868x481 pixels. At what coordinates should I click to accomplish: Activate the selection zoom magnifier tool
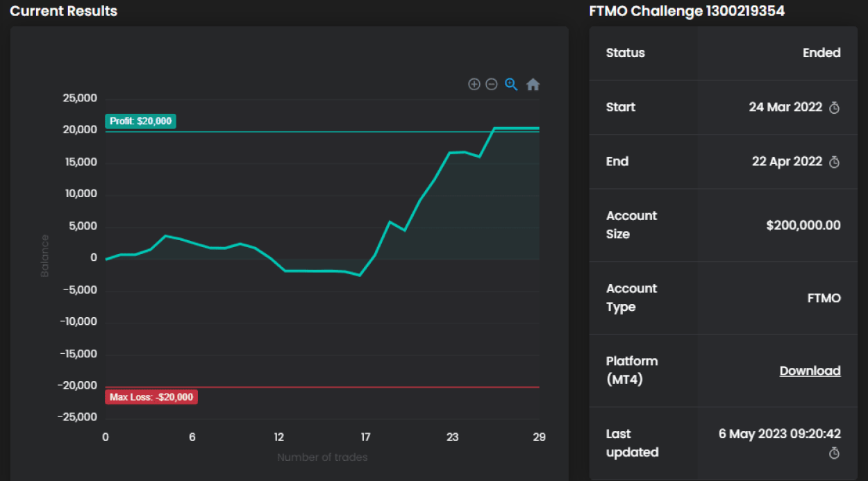point(511,84)
